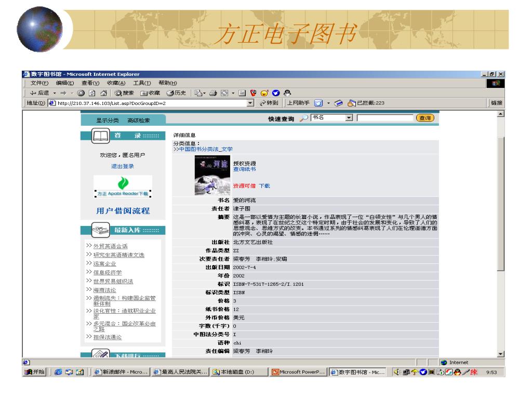Click the quick search text box

[385, 118]
